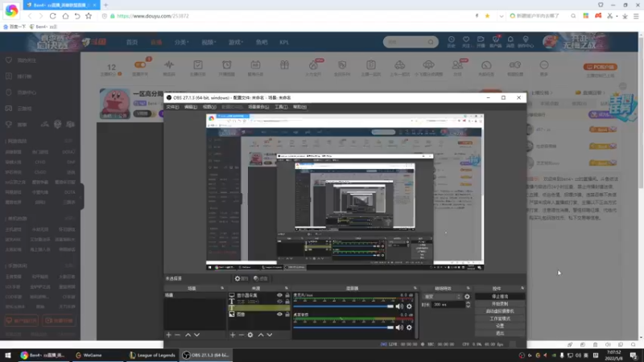Mute Mic/Aux speaker icon
644x362 pixels.
point(399,306)
